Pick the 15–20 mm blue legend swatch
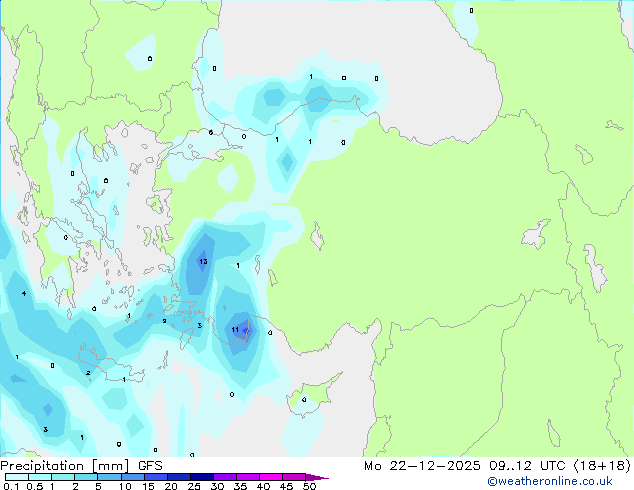The image size is (634, 490). 155,477
